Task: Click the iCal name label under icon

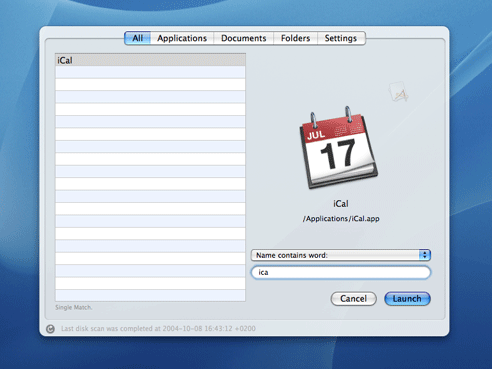Action: point(341,204)
